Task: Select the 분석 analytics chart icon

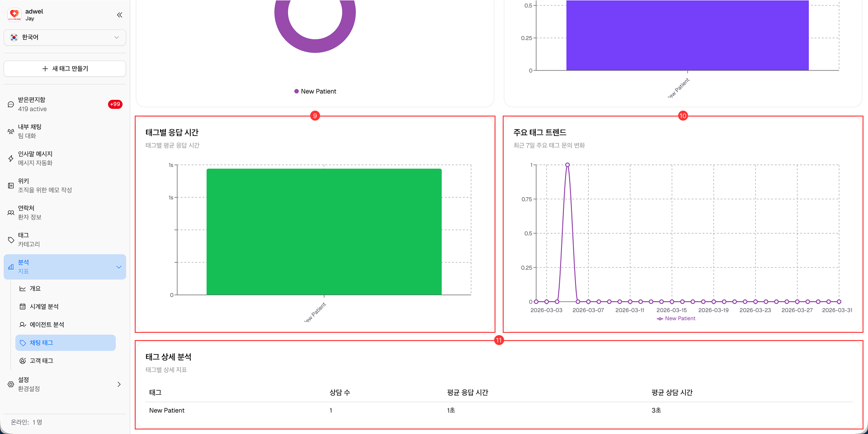Action: [x=11, y=266]
